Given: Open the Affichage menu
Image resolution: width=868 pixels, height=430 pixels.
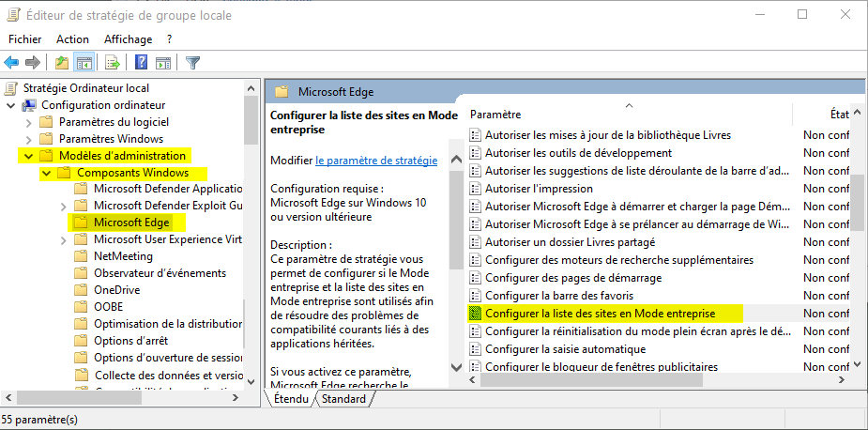Looking at the screenshot, I should pyautogui.click(x=128, y=38).
